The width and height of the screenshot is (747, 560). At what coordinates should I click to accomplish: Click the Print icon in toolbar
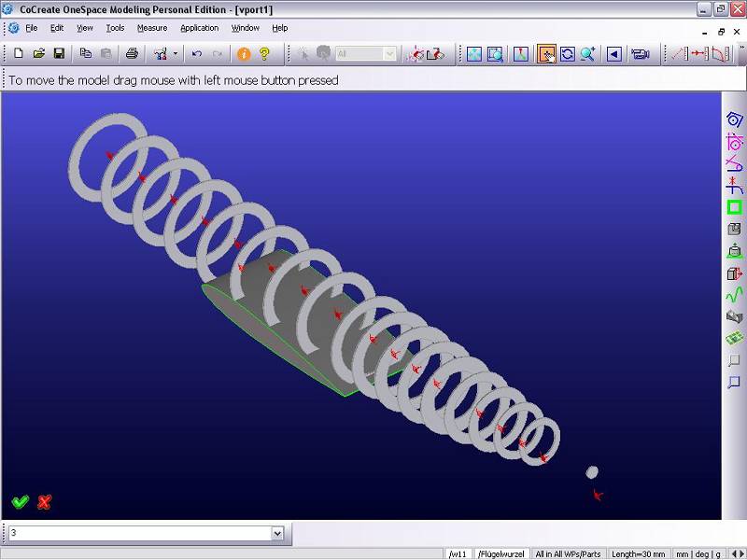(x=132, y=54)
